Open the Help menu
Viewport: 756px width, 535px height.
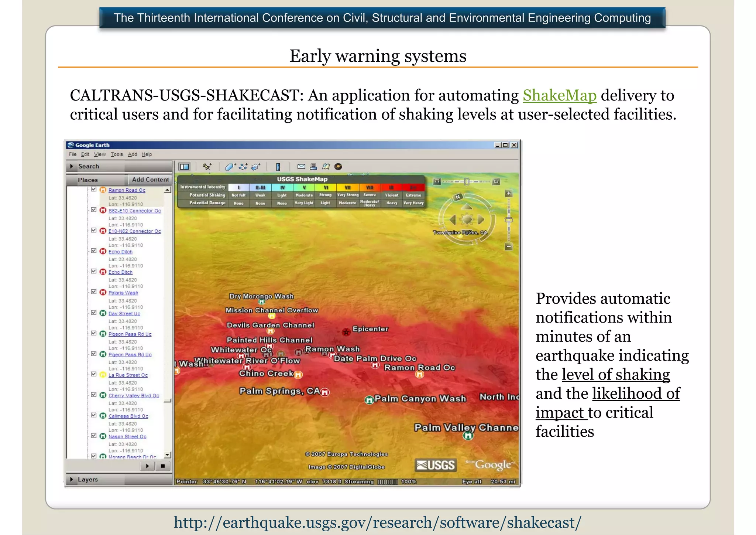coord(147,154)
